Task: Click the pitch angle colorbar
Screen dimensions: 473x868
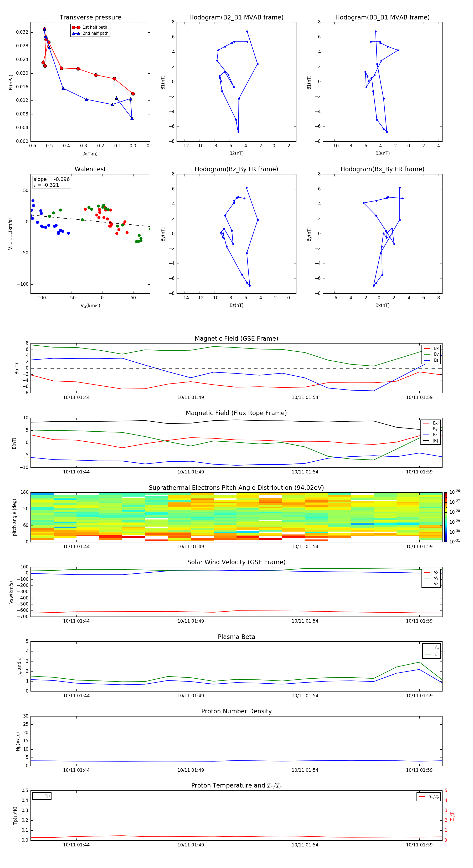Action: (446, 517)
